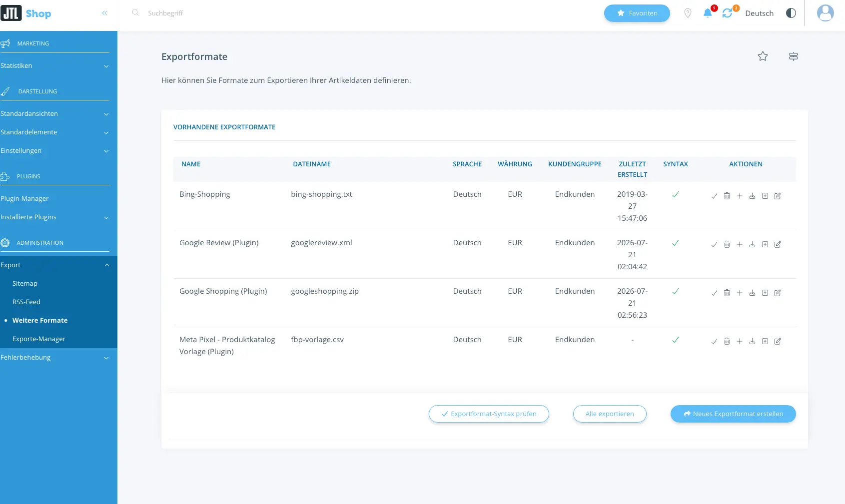Open the notifications bell

coord(708,13)
